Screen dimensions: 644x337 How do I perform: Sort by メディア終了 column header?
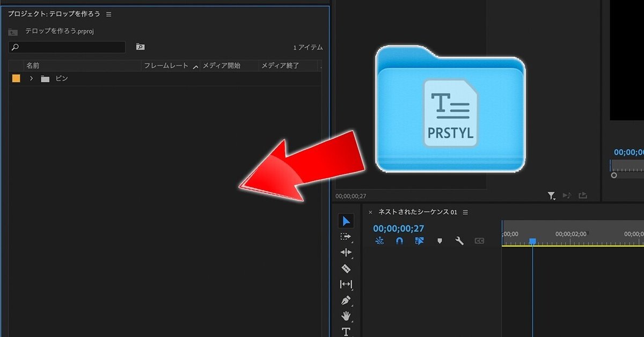280,65
